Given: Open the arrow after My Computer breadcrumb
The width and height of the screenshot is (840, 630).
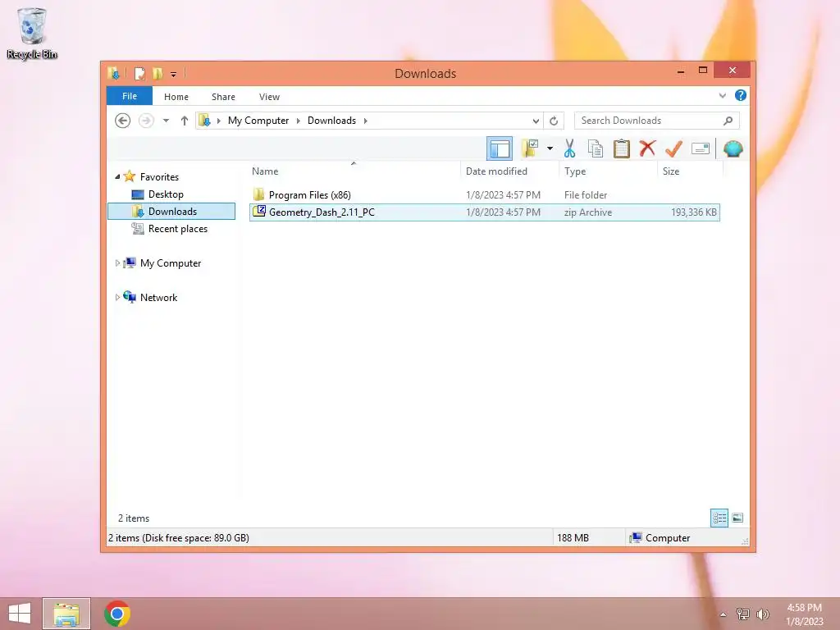Looking at the screenshot, I should point(299,121).
